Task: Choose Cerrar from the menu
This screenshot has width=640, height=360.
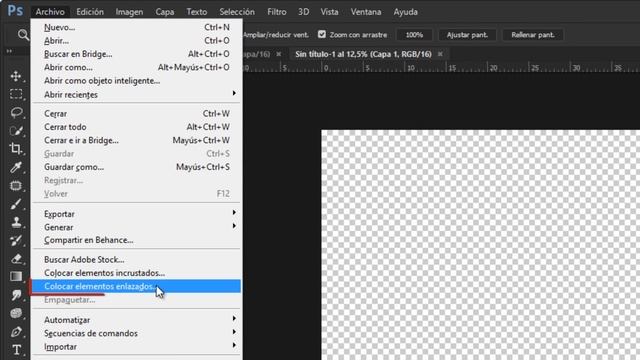Action: tap(136, 113)
